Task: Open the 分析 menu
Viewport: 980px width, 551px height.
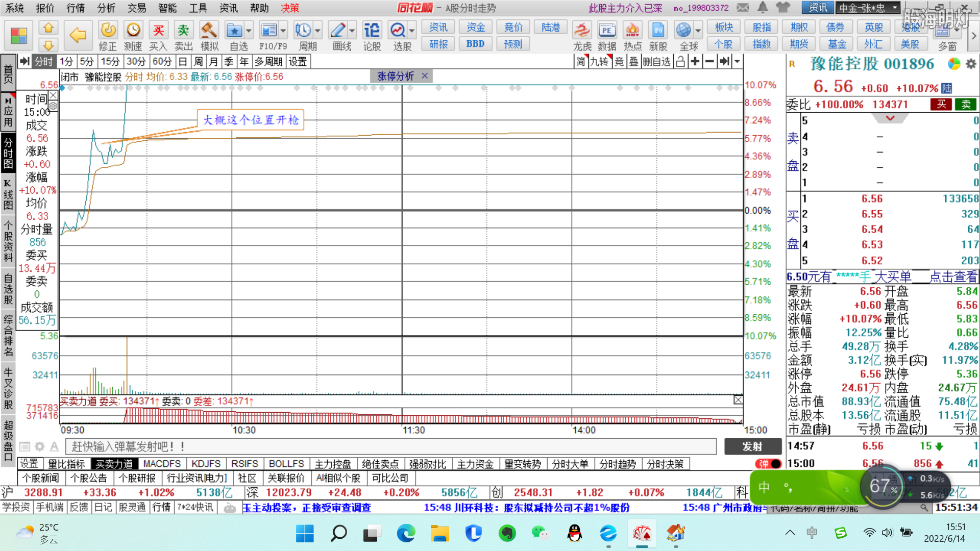Action: pos(106,8)
